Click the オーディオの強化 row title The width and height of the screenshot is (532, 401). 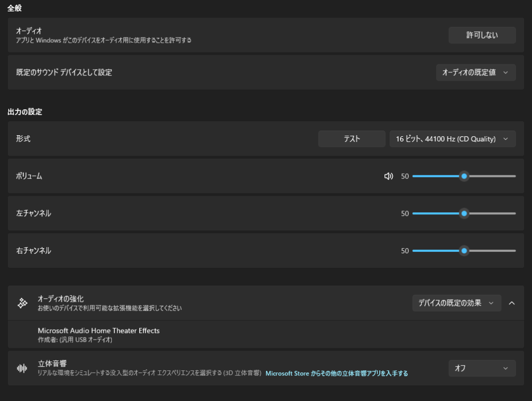point(61,299)
